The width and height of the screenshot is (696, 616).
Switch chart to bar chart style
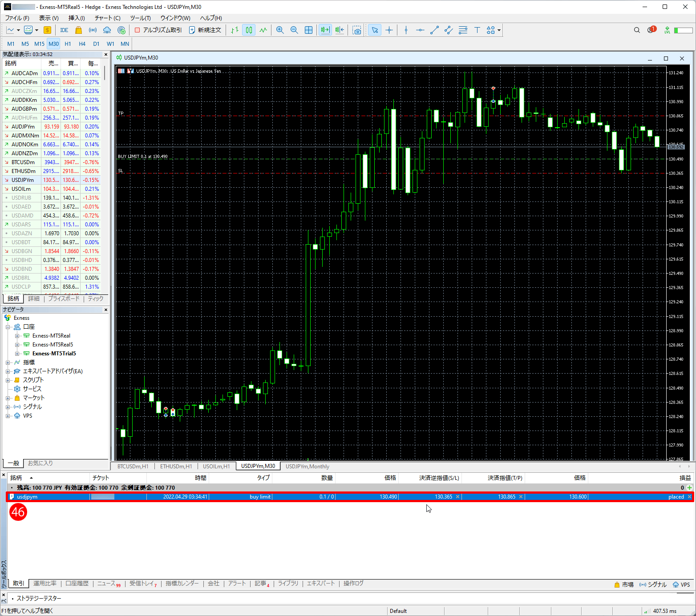coord(235,30)
